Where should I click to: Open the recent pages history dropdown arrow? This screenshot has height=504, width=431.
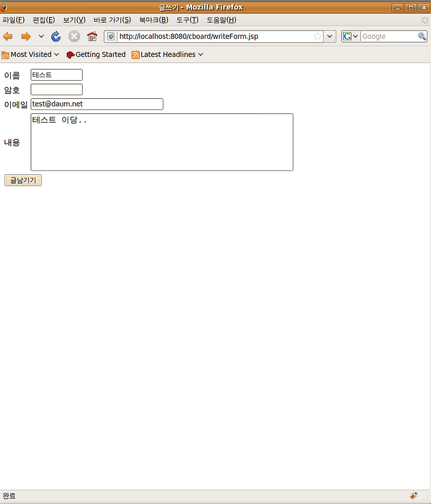coord(41,37)
